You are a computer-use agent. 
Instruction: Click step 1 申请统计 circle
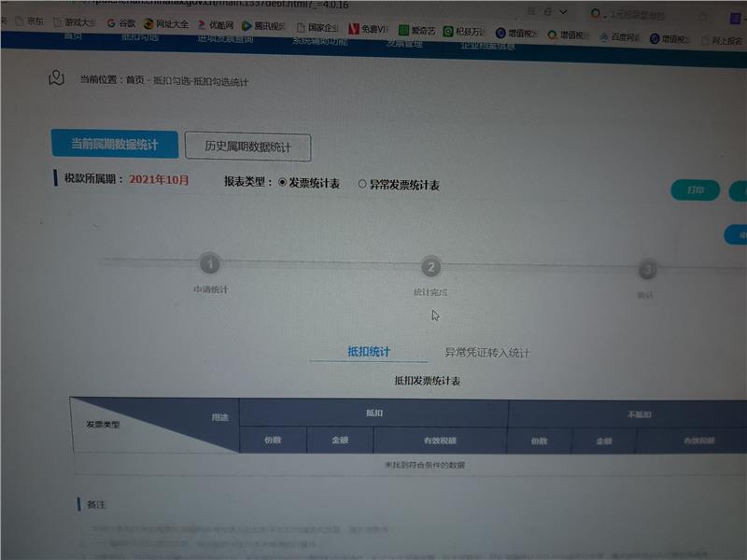[x=211, y=266]
